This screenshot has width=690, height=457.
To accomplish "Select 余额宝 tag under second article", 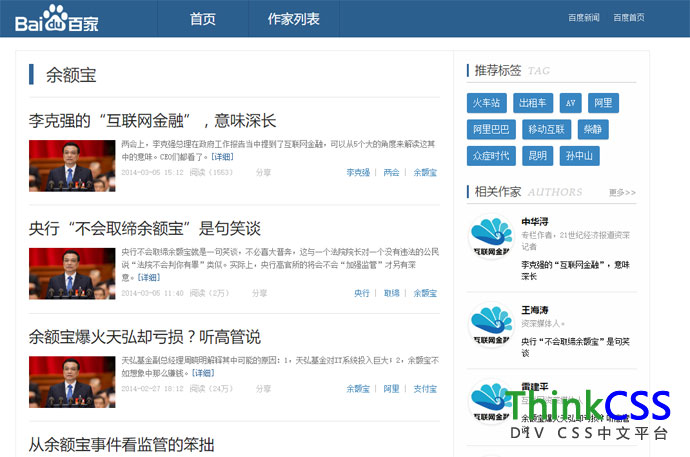I will coord(425,293).
